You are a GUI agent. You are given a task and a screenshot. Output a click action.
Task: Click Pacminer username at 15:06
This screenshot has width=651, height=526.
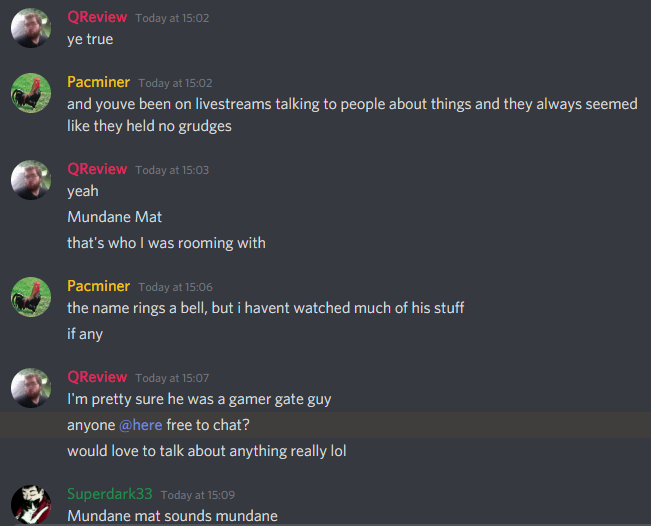[98, 286]
